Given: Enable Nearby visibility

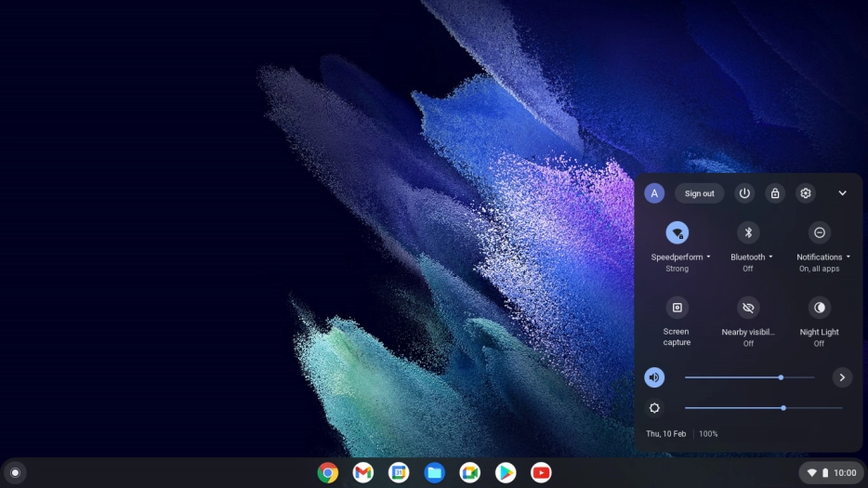Looking at the screenshot, I should [748, 308].
